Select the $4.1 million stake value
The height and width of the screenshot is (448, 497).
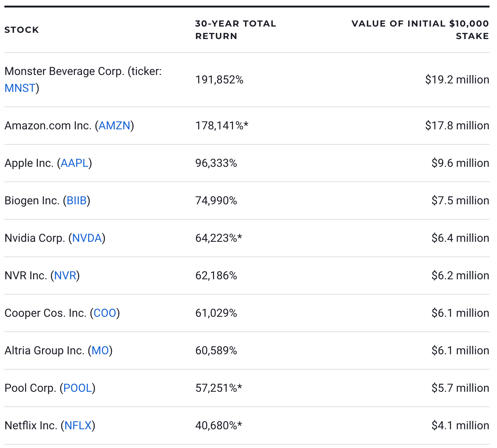coord(460,426)
